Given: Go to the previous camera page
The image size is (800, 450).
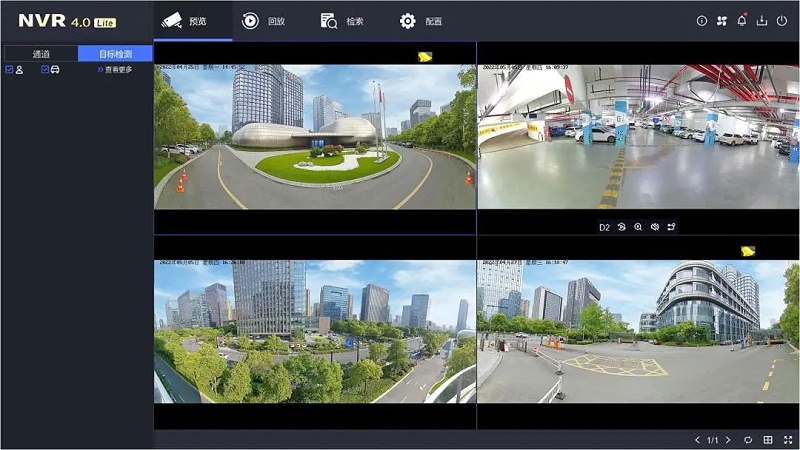Looking at the screenshot, I should coord(698,440).
